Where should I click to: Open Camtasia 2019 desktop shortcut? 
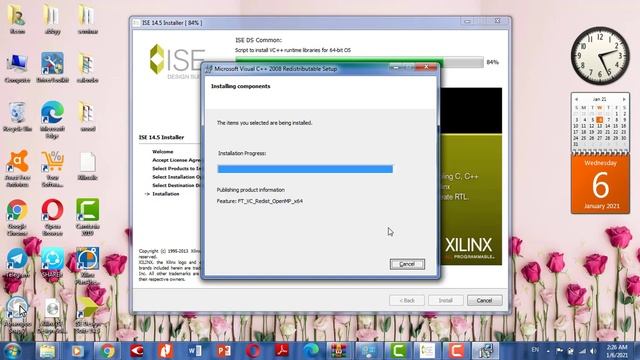pyautogui.click(x=87, y=217)
